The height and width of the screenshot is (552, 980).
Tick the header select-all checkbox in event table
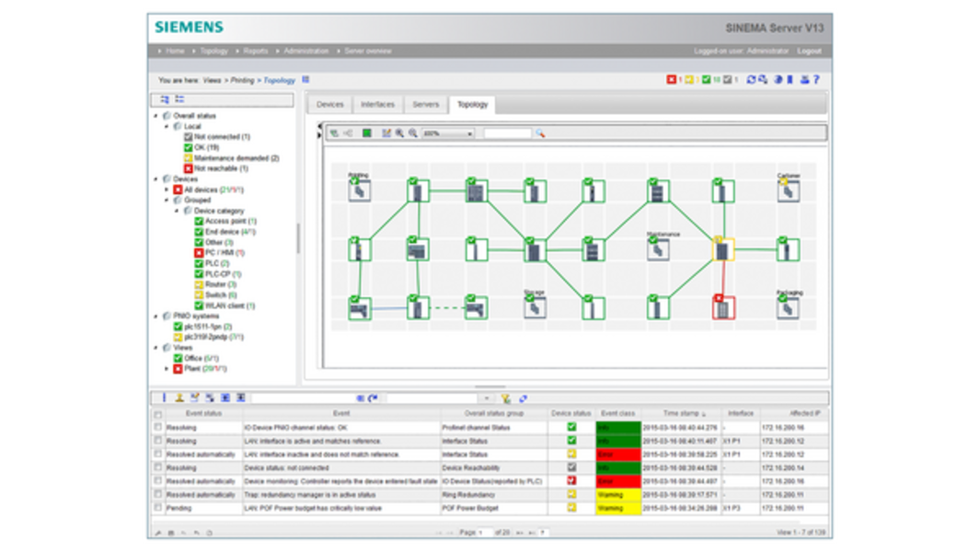[x=158, y=415]
